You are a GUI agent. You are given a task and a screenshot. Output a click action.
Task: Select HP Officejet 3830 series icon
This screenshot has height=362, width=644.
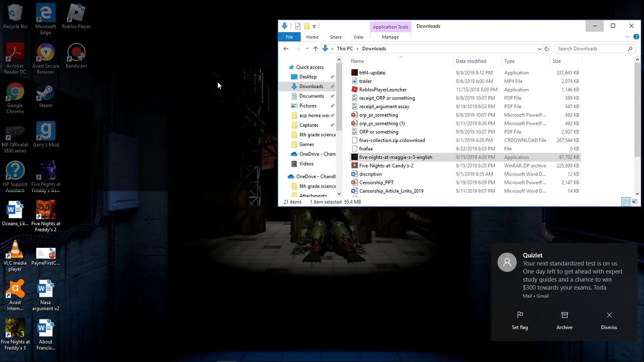(x=15, y=137)
